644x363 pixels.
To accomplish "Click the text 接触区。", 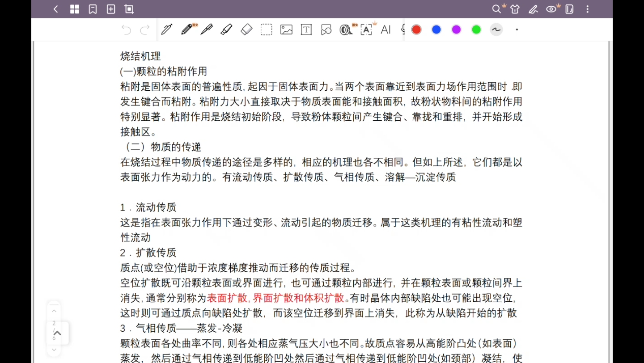I will [x=139, y=132].
